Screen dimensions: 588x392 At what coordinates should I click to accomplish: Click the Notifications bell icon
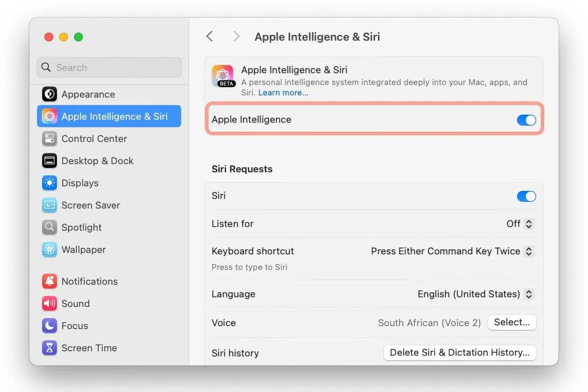click(x=49, y=281)
